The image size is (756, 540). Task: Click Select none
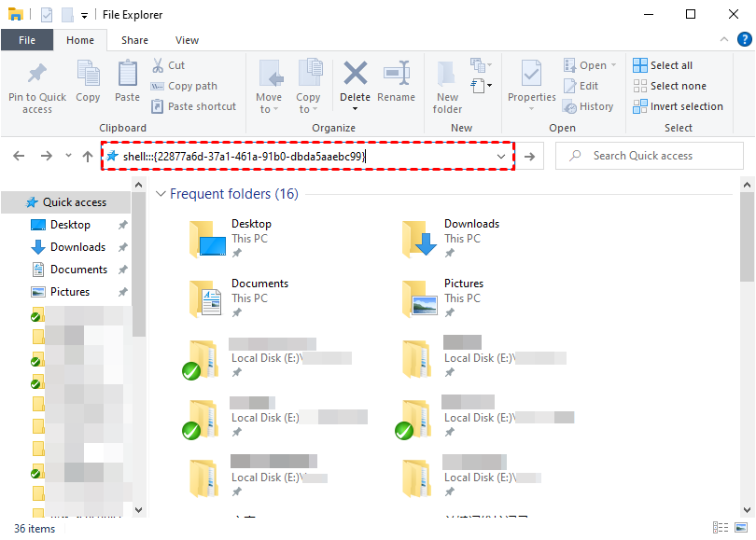tap(670, 86)
